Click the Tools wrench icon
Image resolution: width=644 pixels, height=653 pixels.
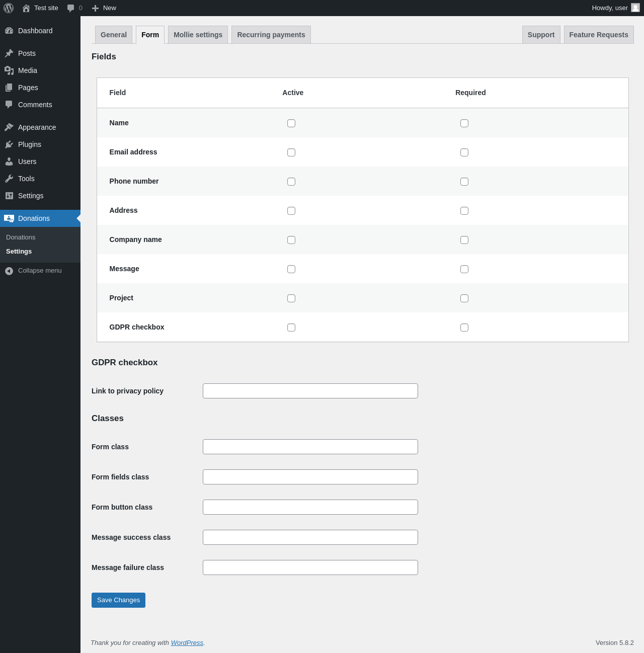pos(9,179)
